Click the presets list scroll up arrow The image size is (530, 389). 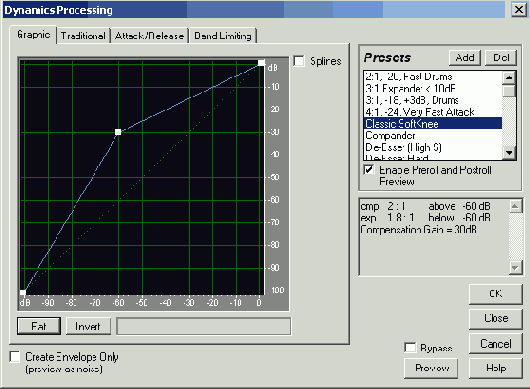pyautogui.click(x=509, y=78)
